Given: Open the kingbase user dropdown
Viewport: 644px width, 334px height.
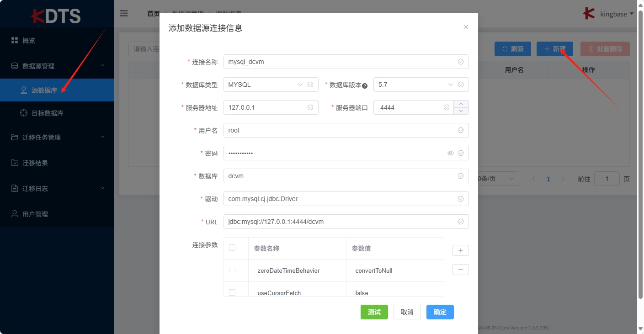Looking at the screenshot, I should tap(608, 14).
